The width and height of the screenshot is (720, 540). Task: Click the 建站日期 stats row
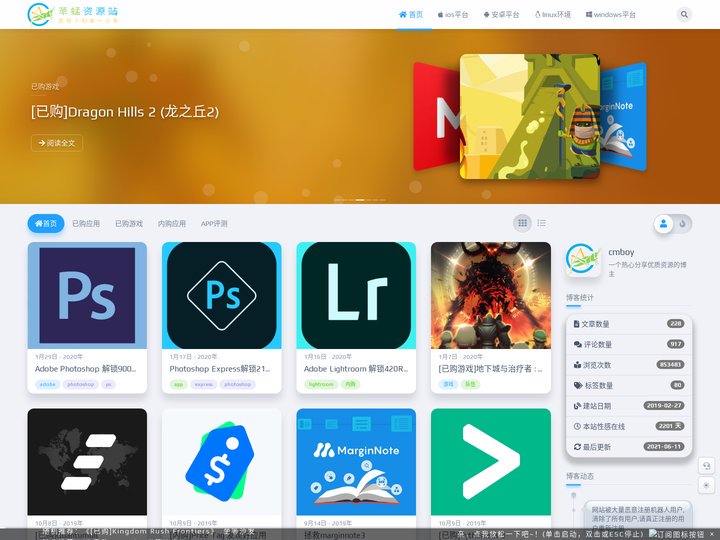[629, 406]
